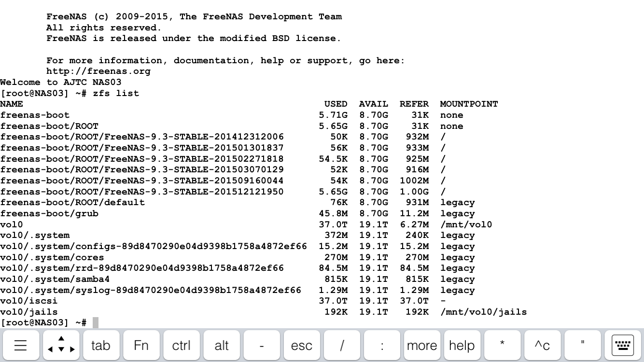Click the "USED" column header
This screenshot has width=644, height=362.
336,104
